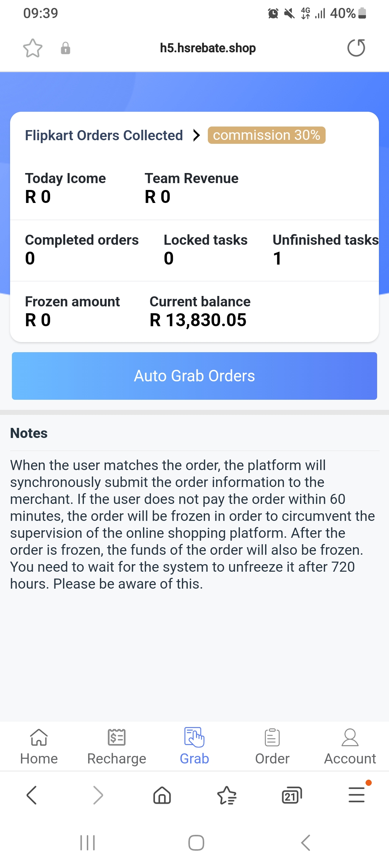Tap the h5.hsrebate.shop address bar
This screenshot has height=868, width=389.
pyautogui.click(x=208, y=48)
